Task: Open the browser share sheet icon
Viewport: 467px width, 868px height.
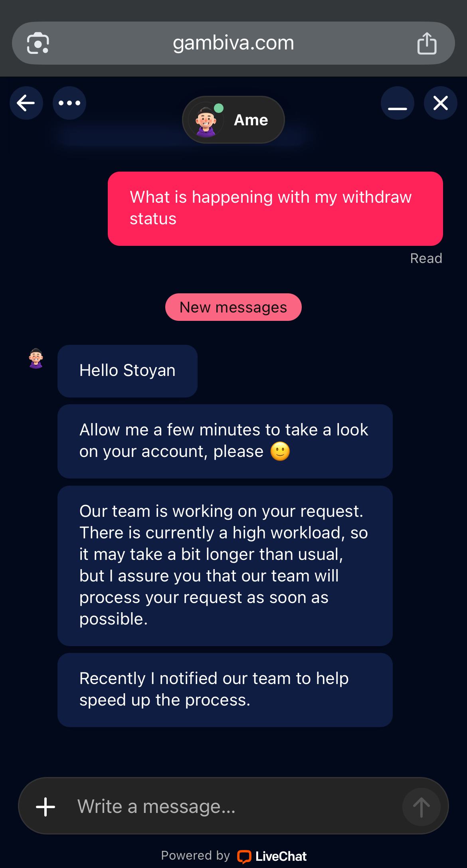Action: coord(427,43)
